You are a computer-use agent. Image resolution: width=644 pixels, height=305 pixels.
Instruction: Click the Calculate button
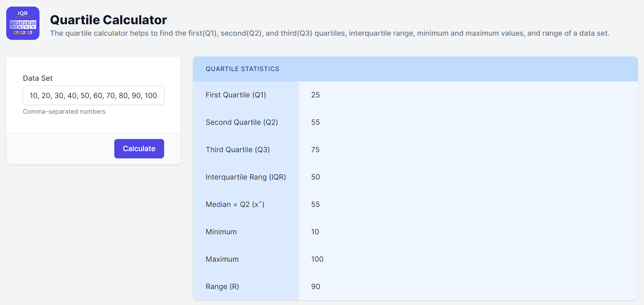pos(139,149)
